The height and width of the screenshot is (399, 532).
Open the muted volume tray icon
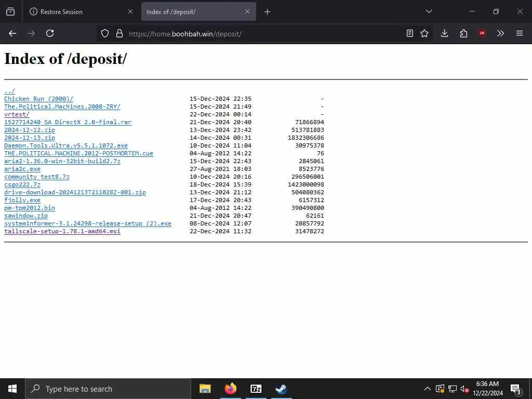pyautogui.click(x=464, y=389)
